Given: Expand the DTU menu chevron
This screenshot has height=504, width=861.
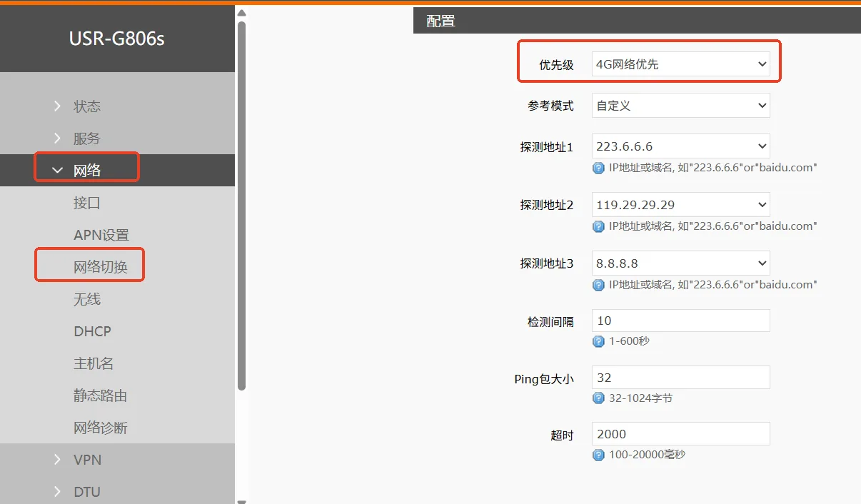Looking at the screenshot, I should pos(57,492).
